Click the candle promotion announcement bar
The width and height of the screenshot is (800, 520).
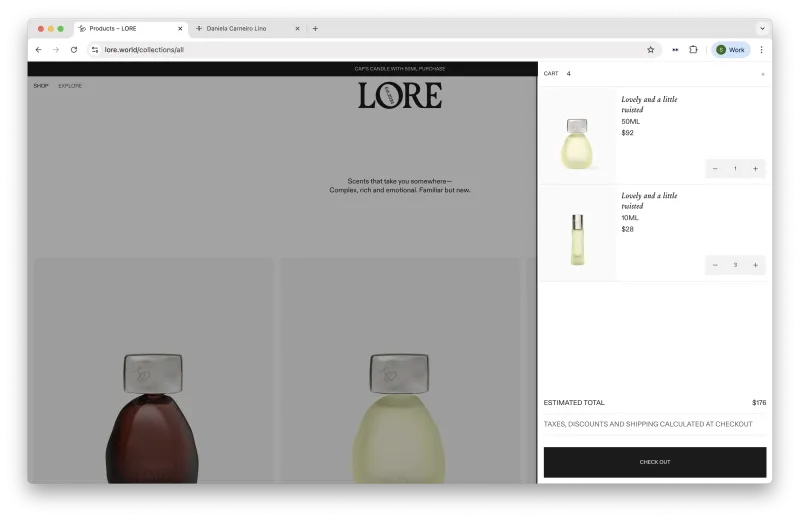click(x=400, y=68)
